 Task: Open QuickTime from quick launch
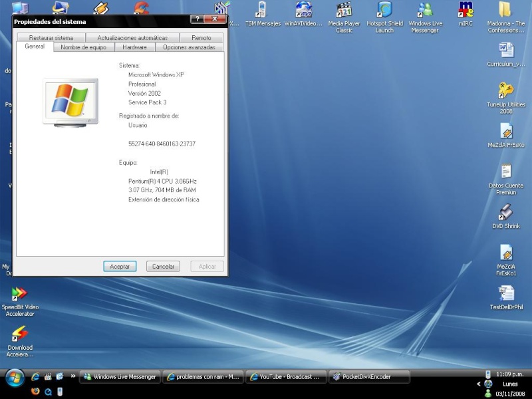(48, 391)
